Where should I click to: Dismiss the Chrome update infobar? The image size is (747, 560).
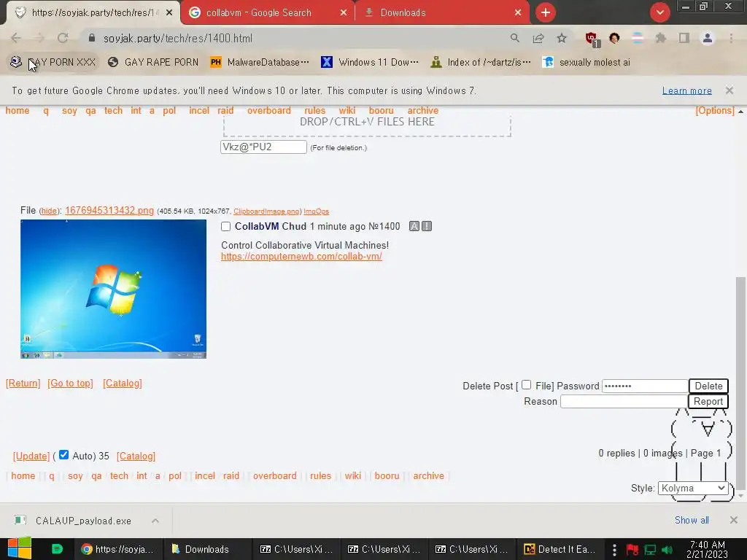click(x=729, y=90)
